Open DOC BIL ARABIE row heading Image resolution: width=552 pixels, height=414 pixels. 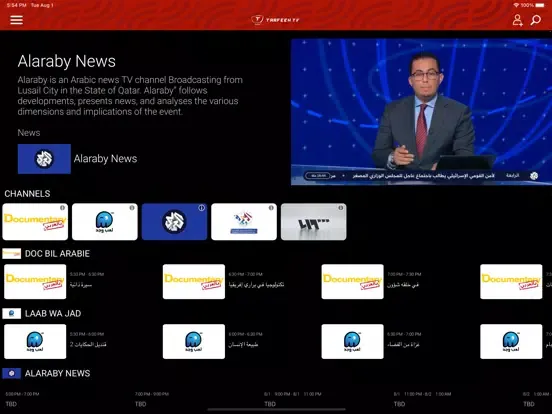tap(57, 253)
